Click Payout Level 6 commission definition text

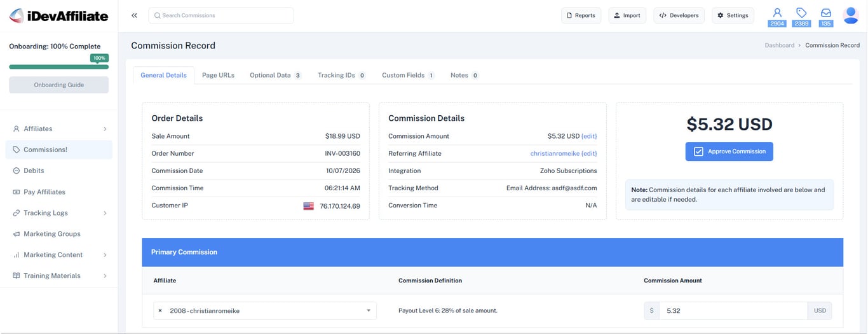(x=448, y=310)
